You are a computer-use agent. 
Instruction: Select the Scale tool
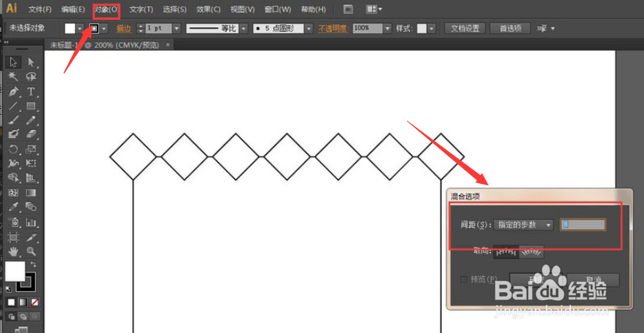31,149
